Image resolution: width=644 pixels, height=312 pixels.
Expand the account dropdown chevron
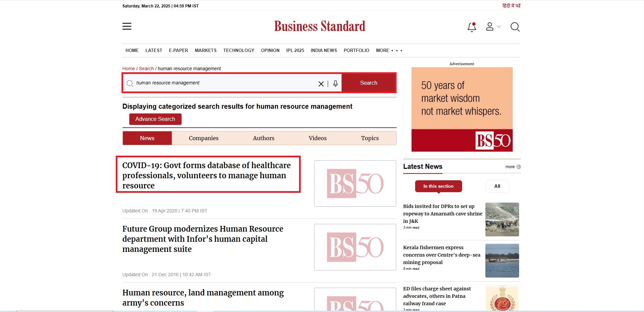499,26
